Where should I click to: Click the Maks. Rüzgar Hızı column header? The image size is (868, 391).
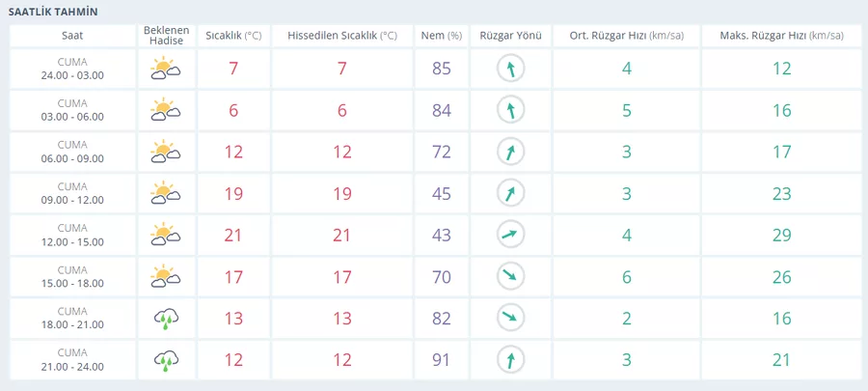[x=779, y=36]
